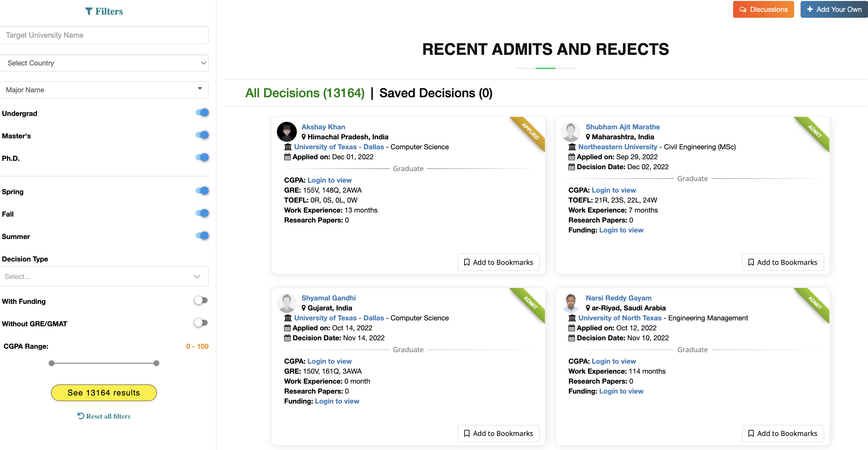Screen dimensions: 868x450
Task: Click the university icon beside Northeastern University
Action: coord(572,147)
